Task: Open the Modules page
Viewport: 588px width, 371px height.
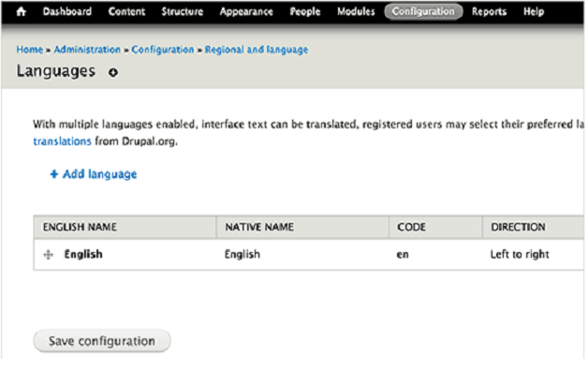Action: point(356,11)
